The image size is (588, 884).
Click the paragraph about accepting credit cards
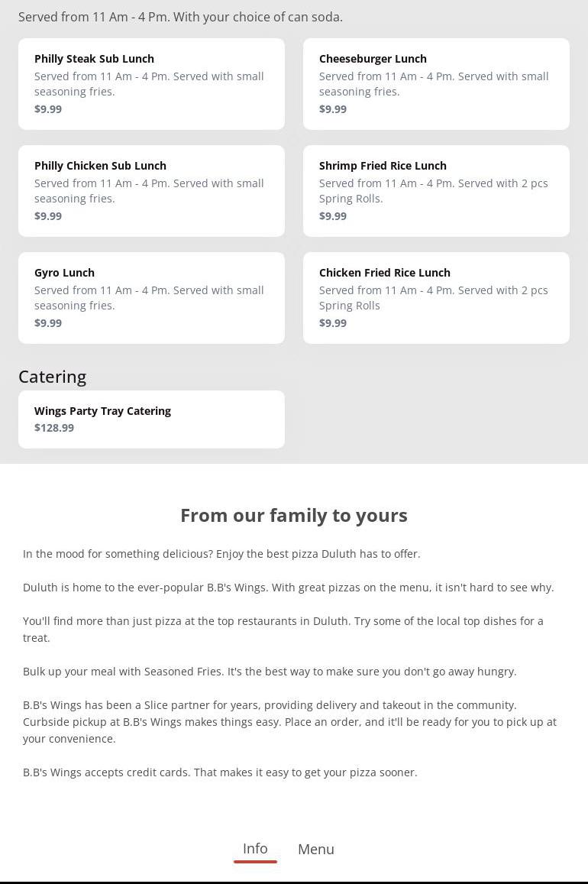click(x=220, y=772)
